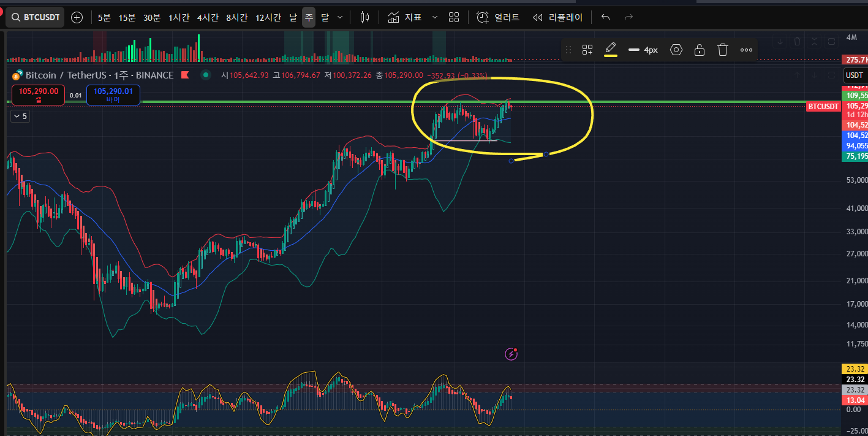Viewport: 868px width, 436px height.
Task: Click the 21,000 price axis label
Action: coord(856,281)
